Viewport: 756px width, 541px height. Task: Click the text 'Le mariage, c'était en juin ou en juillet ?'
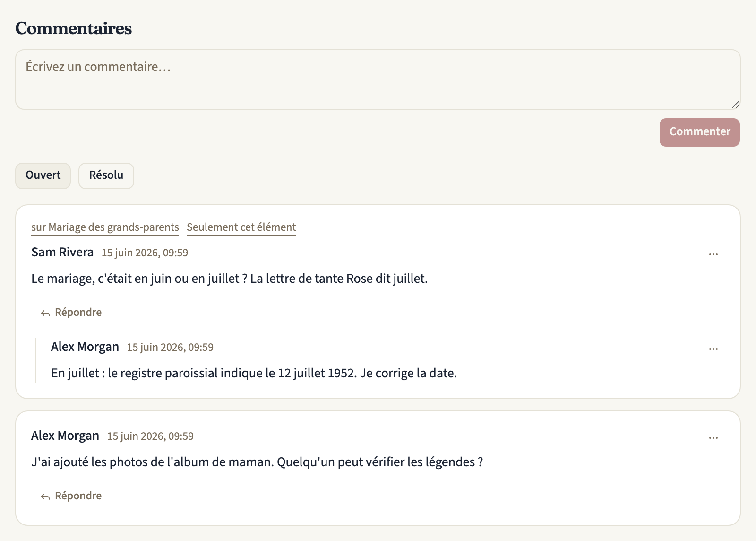tap(139, 279)
